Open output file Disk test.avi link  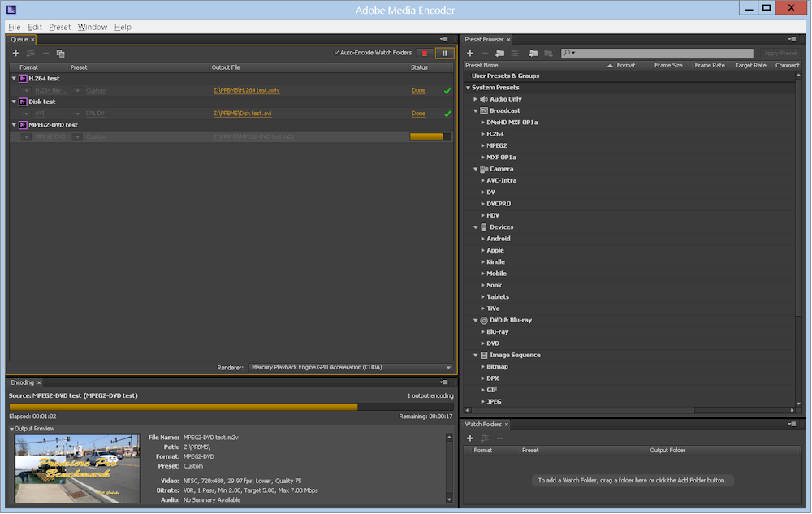(x=242, y=114)
